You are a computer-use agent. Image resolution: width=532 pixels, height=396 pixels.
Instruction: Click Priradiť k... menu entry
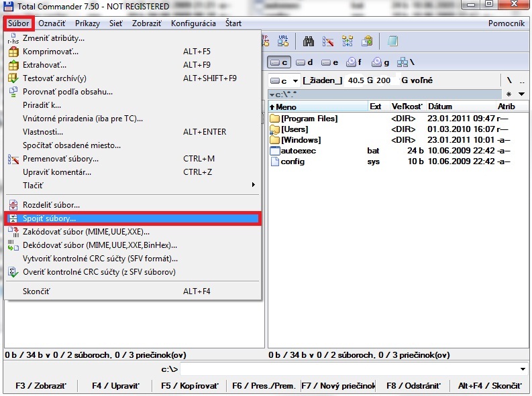click(x=132, y=105)
